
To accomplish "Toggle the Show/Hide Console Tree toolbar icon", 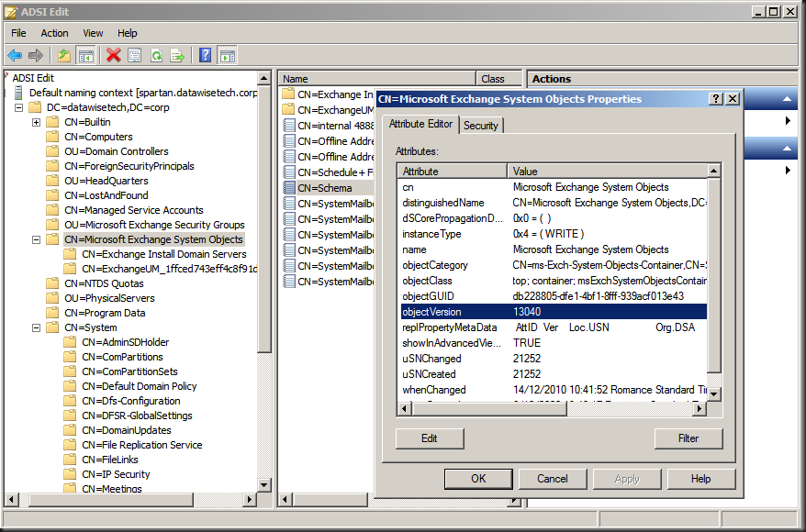I will pyautogui.click(x=86, y=55).
